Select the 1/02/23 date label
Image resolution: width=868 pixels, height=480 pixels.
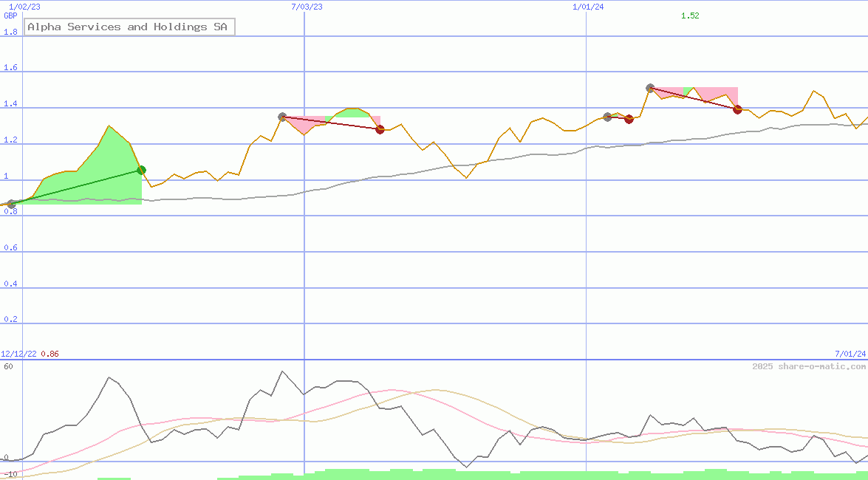coord(24,7)
